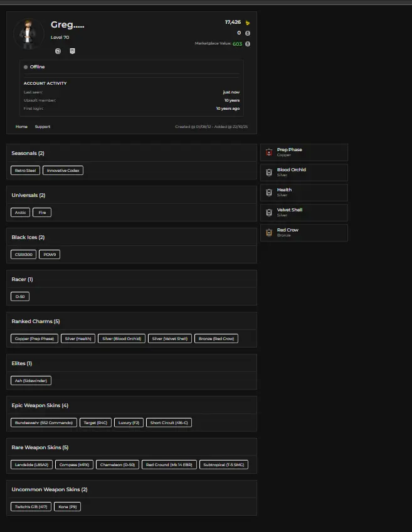Select the Fire universal skin tag
The height and width of the screenshot is (532, 412).
pos(42,213)
